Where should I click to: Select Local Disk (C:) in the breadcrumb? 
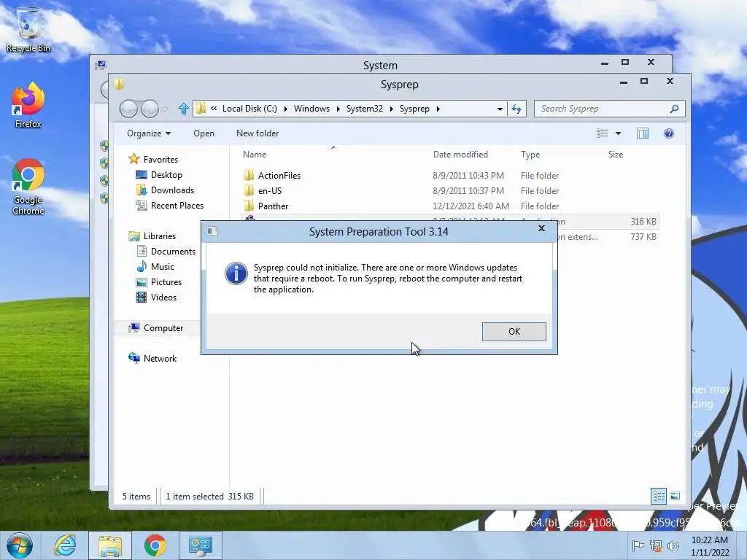(249, 109)
